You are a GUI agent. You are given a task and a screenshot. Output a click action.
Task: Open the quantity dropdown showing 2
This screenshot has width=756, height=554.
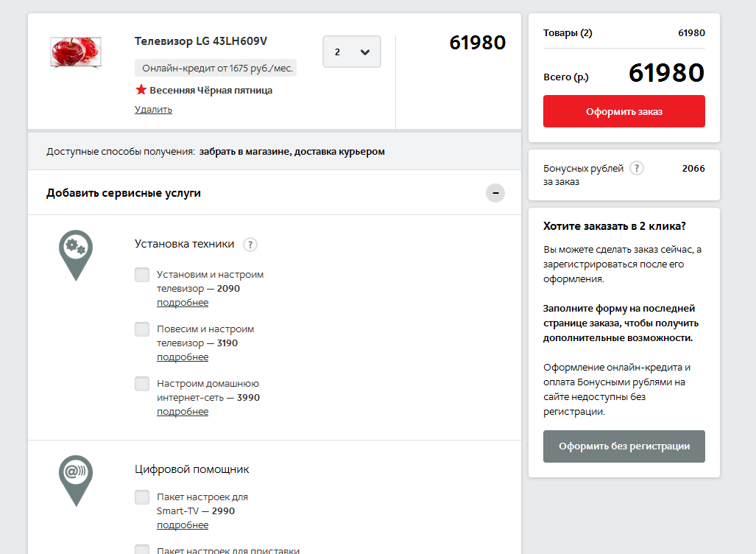[351, 52]
